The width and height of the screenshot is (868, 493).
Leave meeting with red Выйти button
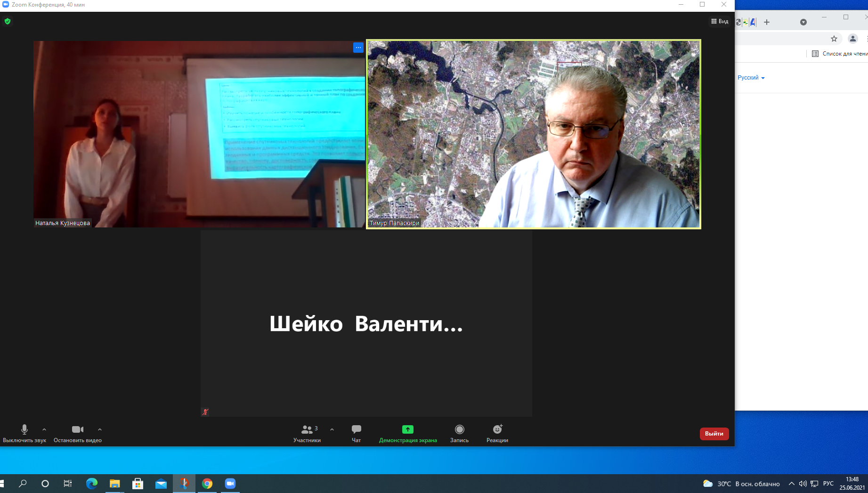(x=714, y=434)
